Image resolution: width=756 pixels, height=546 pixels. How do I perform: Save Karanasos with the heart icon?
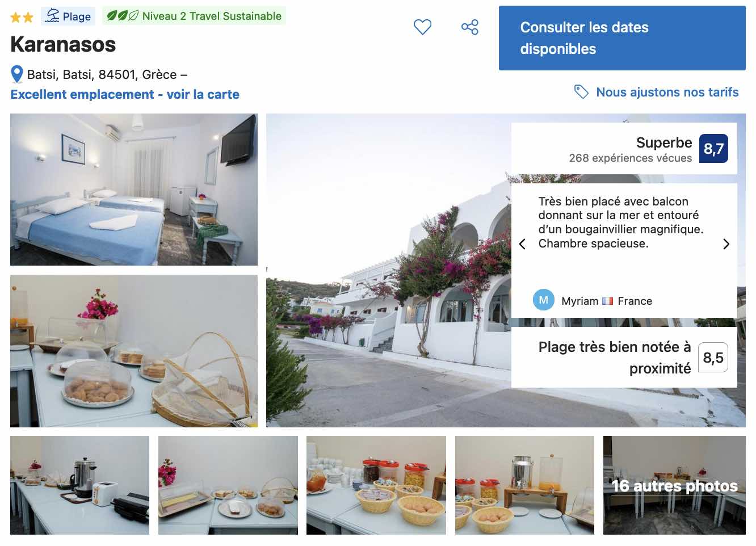(x=422, y=27)
